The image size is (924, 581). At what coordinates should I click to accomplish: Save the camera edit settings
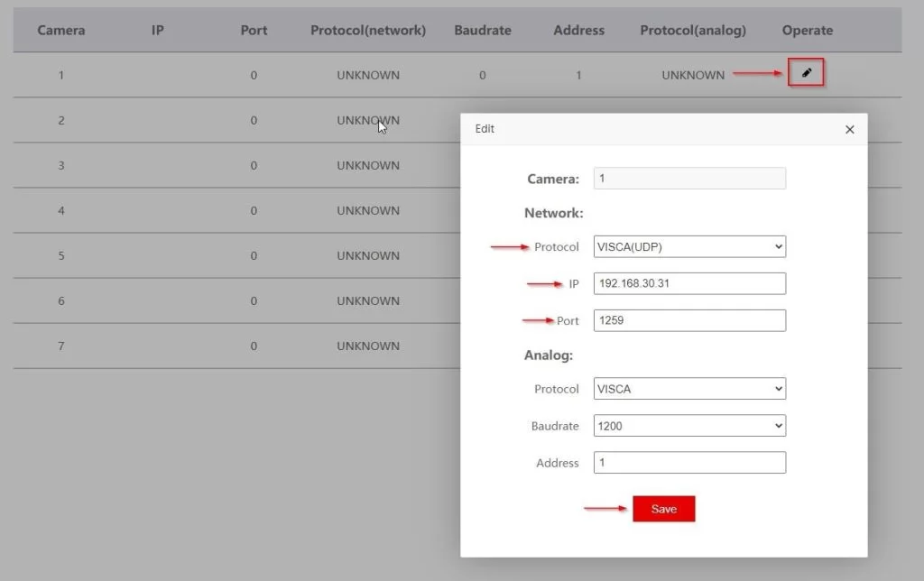663,509
